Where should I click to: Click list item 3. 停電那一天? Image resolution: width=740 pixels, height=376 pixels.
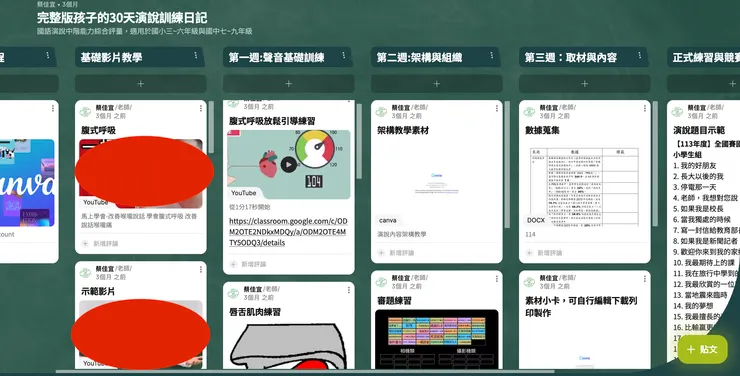[695, 187]
